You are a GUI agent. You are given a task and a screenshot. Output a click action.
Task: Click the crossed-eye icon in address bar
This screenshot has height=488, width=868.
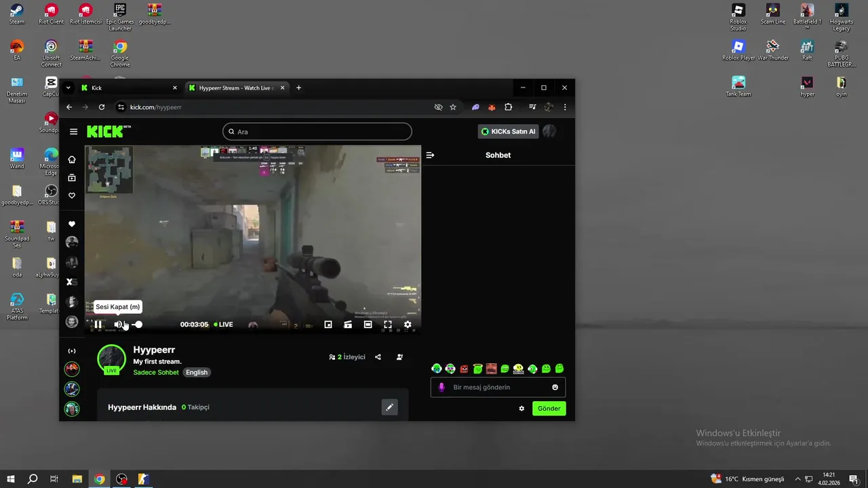438,107
